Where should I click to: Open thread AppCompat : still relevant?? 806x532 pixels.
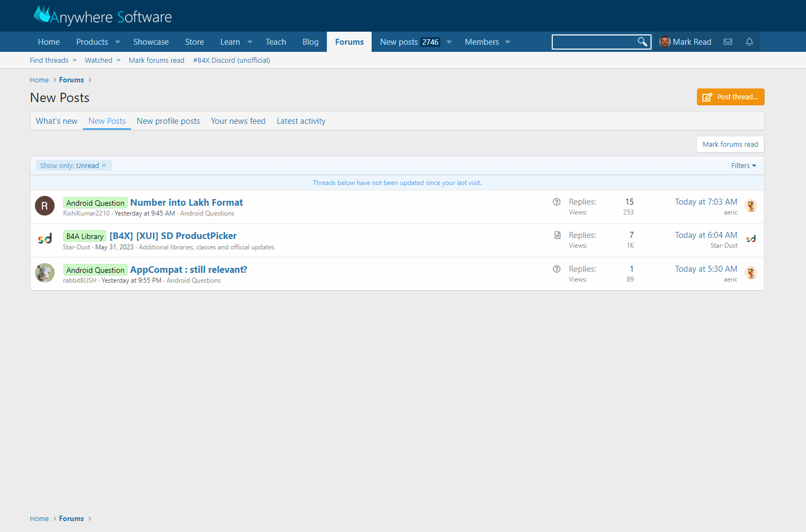pyautogui.click(x=189, y=270)
